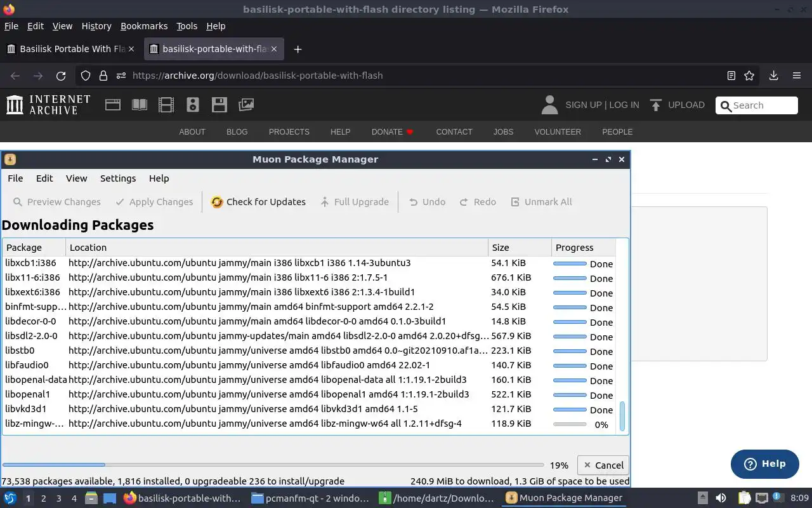
Task: Open tracking protection shield icon
Action: 86,76
